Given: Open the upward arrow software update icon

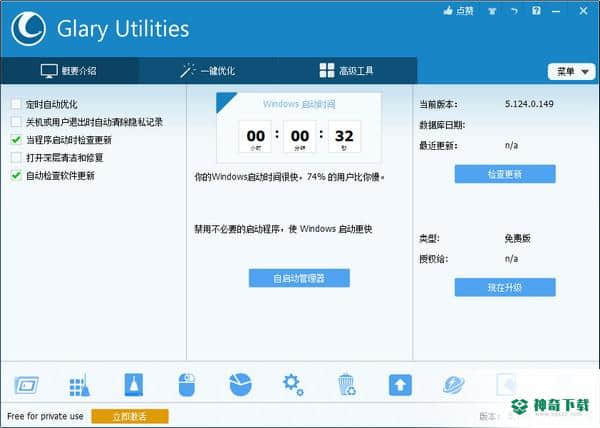Looking at the screenshot, I should tap(400, 385).
